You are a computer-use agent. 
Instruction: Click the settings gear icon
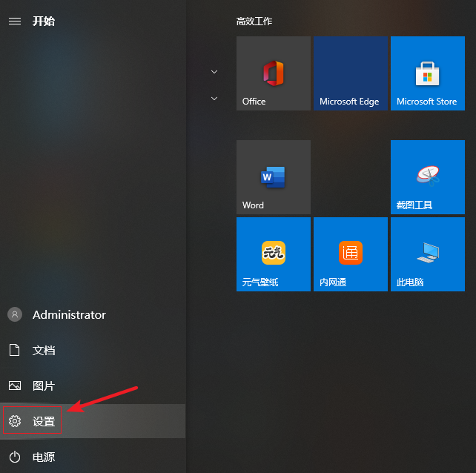14,422
